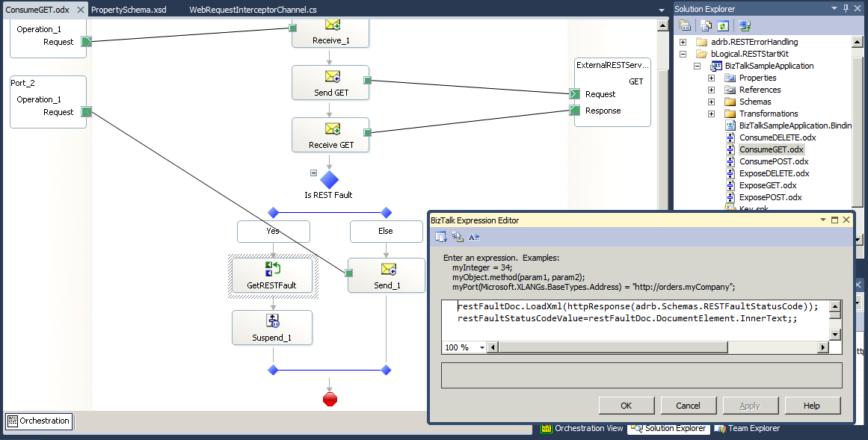Expand the Transformations folder
Screen dimensions: 868x440
point(711,114)
